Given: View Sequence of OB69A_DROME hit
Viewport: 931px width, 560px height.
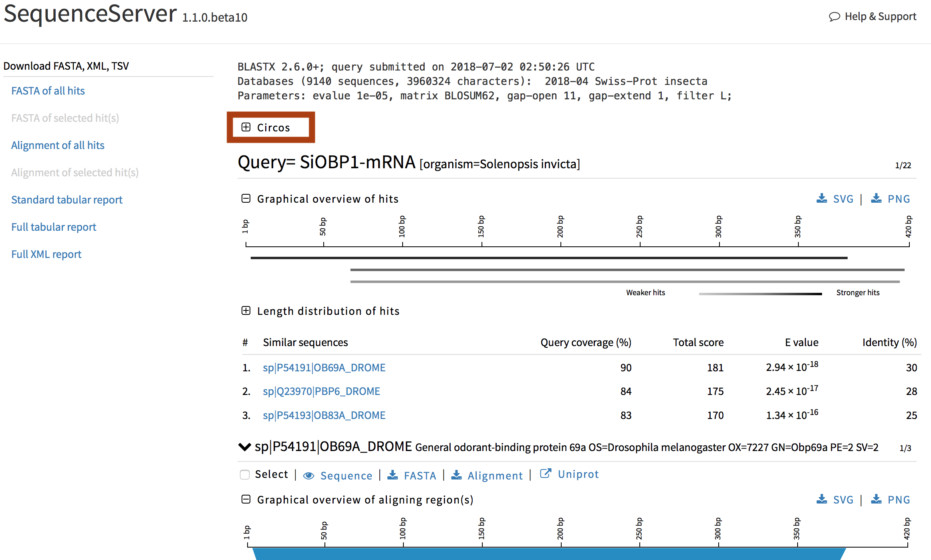Looking at the screenshot, I should tap(346, 475).
